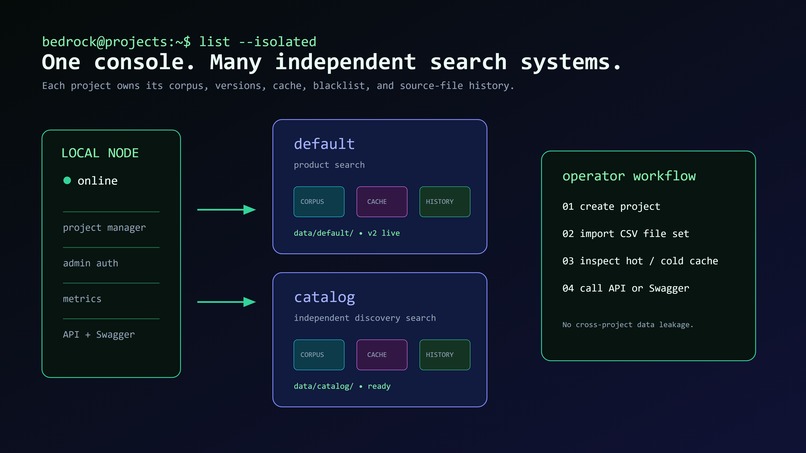Click the CORPUS chip in default project
This screenshot has width=806, height=453.
tap(319, 202)
